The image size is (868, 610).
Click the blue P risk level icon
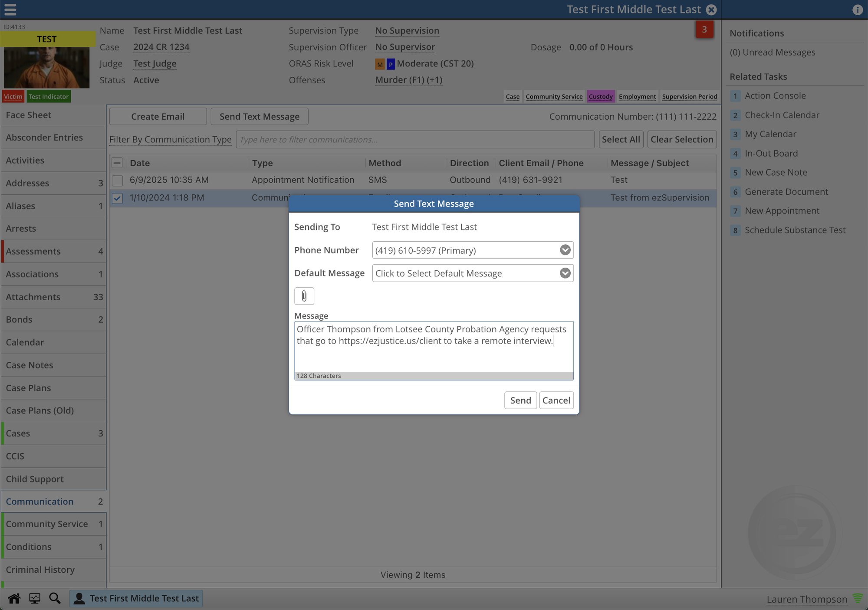tap(391, 64)
